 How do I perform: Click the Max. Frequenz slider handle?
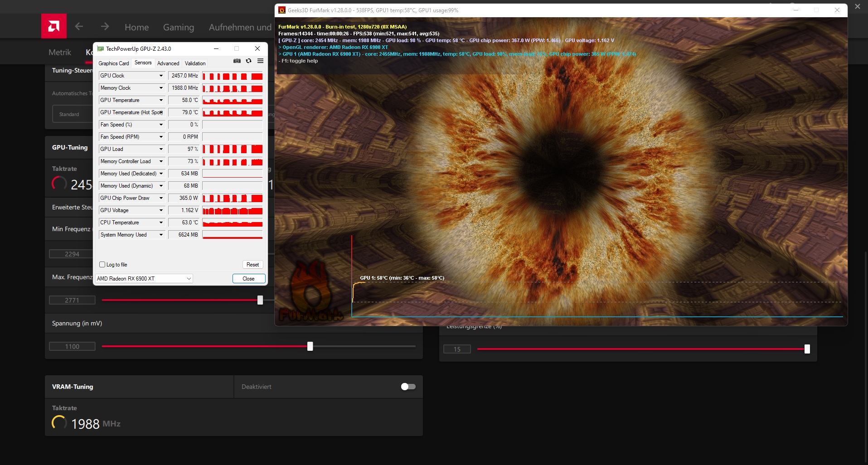pos(260,300)
